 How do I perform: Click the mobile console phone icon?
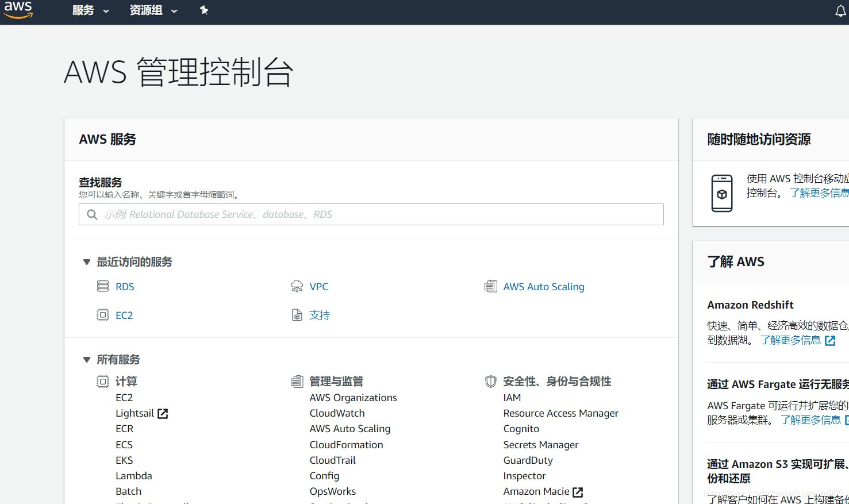pyautogui.click(x=722, y=193)
